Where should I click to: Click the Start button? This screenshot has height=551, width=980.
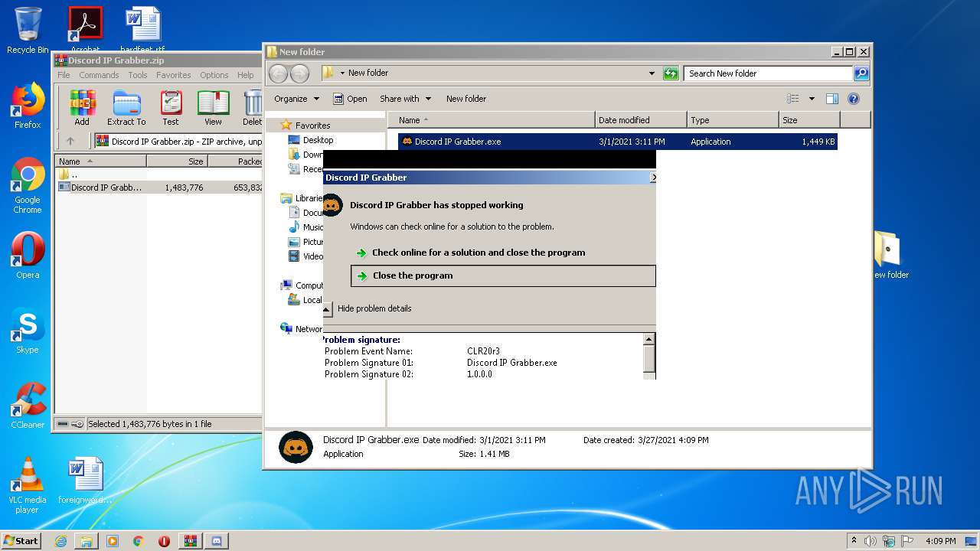coord(21,541)
